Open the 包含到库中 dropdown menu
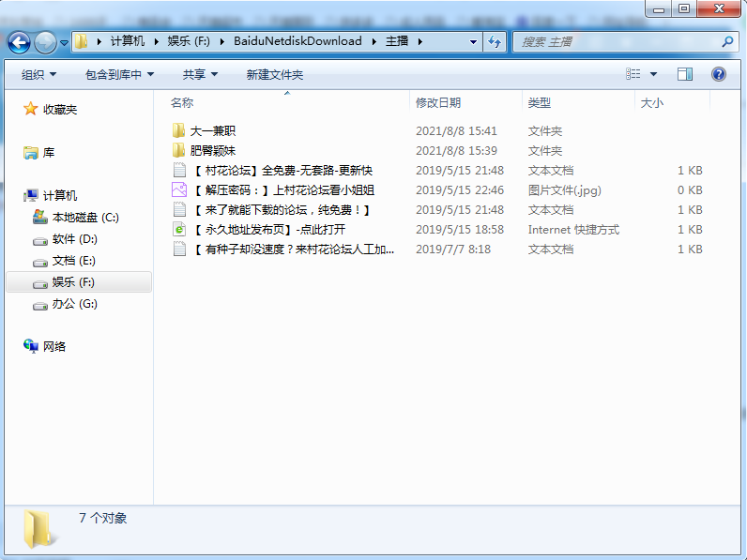 coord(119,74)
